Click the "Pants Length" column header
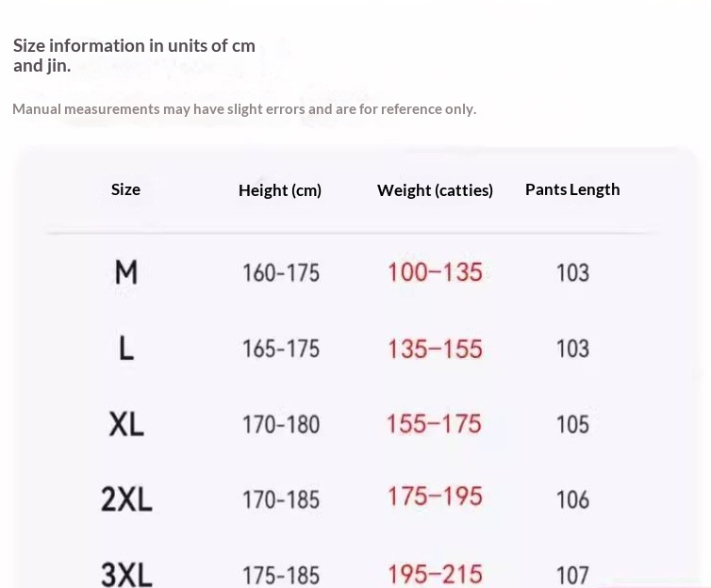The height and width of the screenshot is (588, 711). [x=572, y=189]
